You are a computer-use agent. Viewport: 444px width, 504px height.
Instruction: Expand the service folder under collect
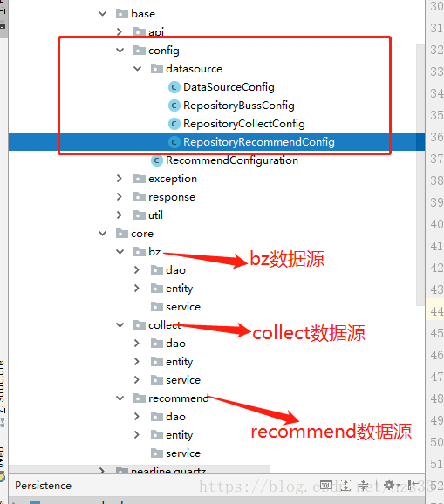click(x=137, y=380)
